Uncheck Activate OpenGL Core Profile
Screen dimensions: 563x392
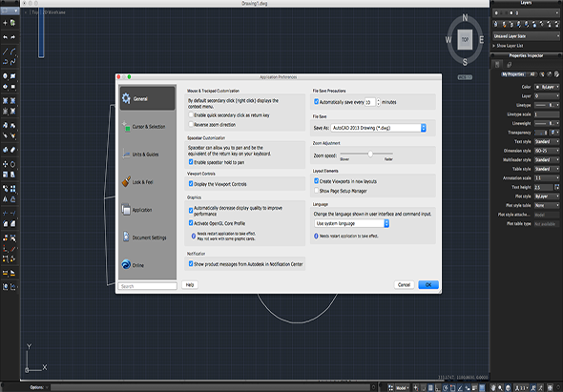point(191,223)
